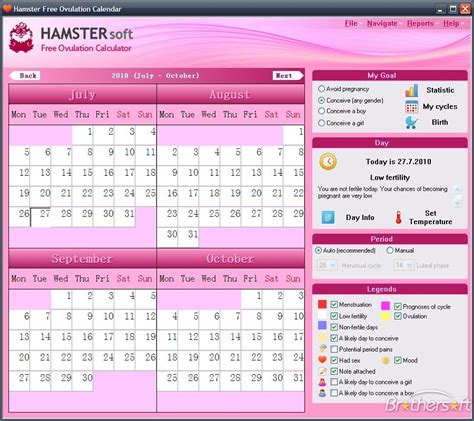The height and width of the screenshot is (421, 474).
Task: Select October 31 in the calendar
Action: click(294, 381)
